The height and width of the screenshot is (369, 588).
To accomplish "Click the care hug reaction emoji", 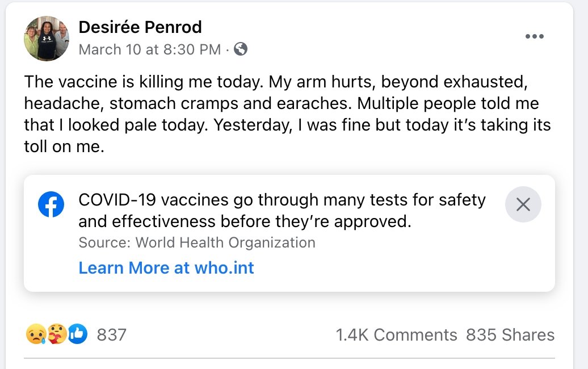I will (x=57, y=334).
